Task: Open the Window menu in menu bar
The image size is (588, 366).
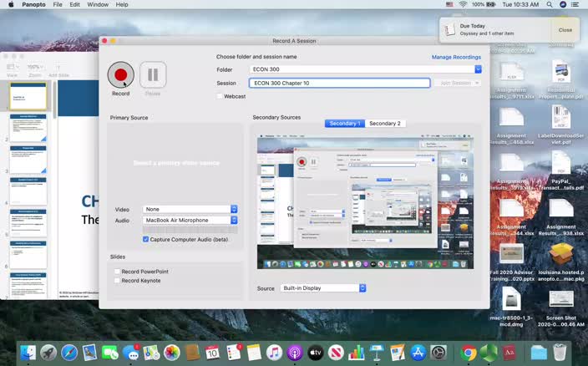Action: click(98, 5)
